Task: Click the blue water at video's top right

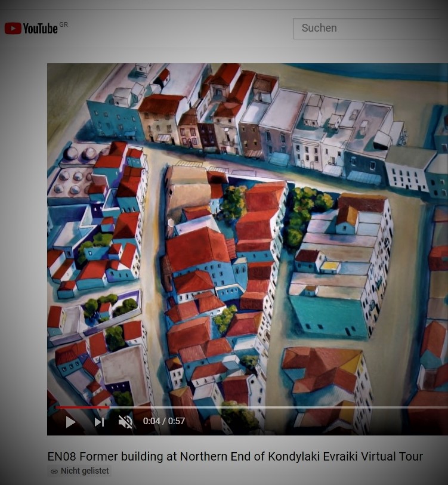Action: click(x=382, y=72)
